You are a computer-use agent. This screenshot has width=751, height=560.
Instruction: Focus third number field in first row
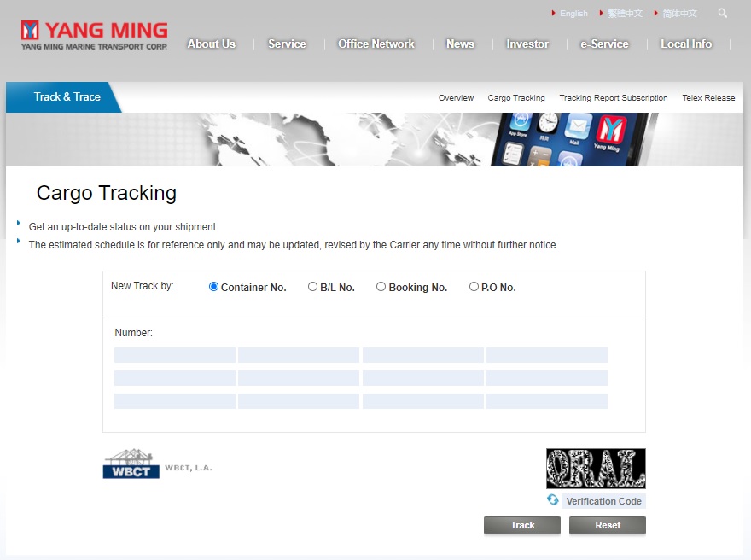tap(423, 355)
